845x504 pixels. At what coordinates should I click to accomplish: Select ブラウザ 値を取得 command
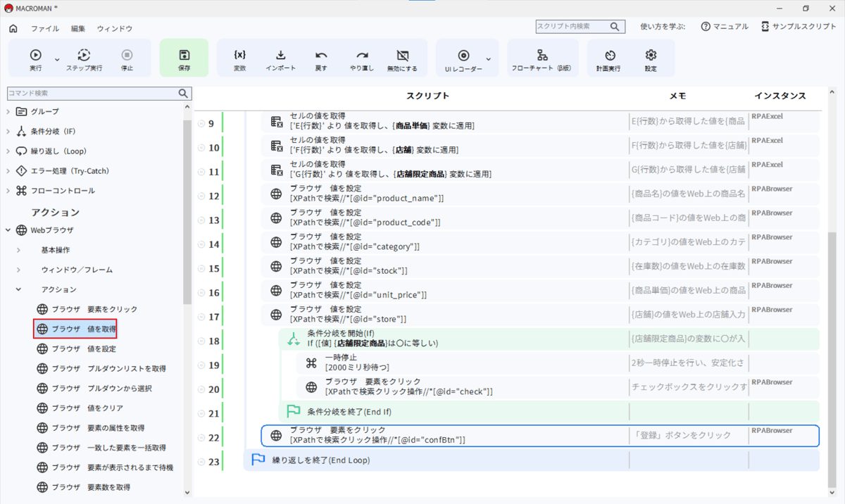point(75,329)
